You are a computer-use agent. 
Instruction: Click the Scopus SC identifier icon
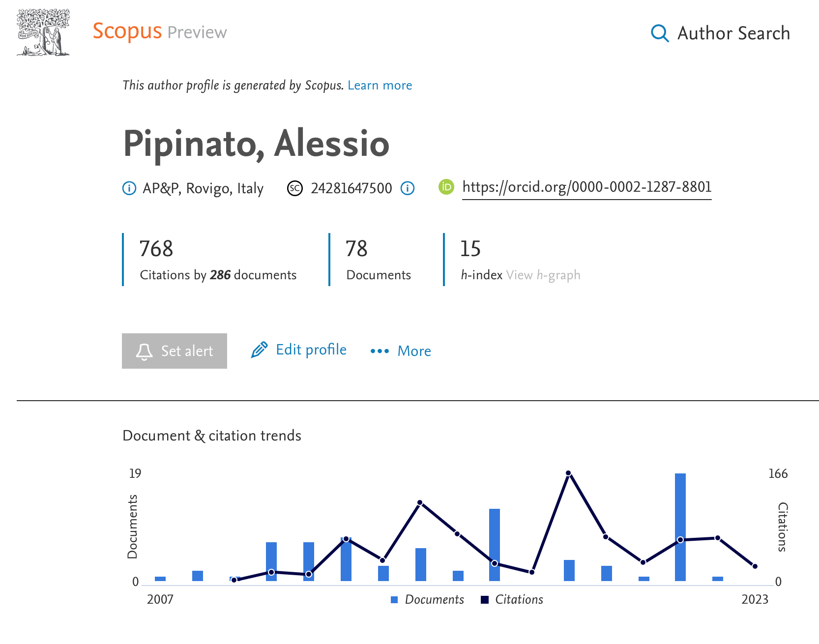point(295,188)
